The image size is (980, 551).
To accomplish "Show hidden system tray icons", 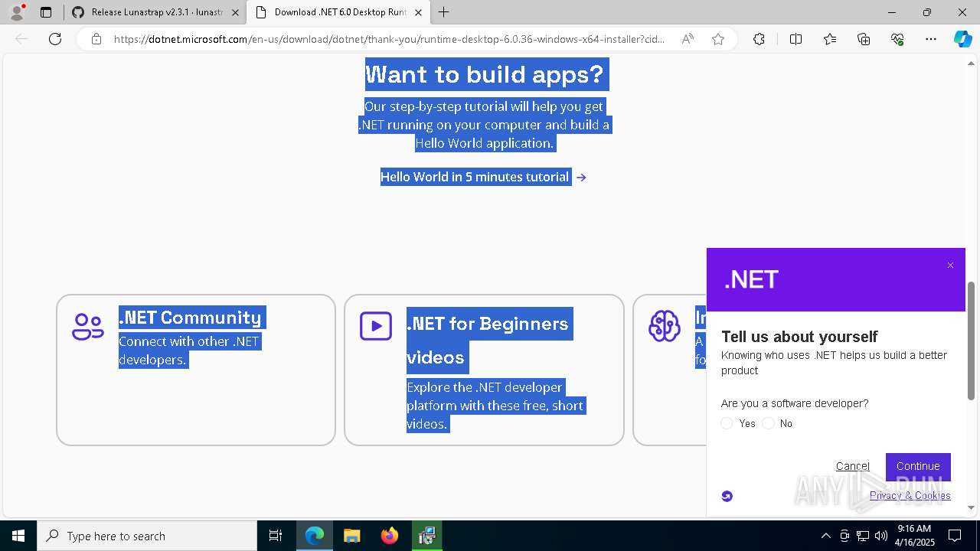I will pyautogui.click(x=825, y=536).
